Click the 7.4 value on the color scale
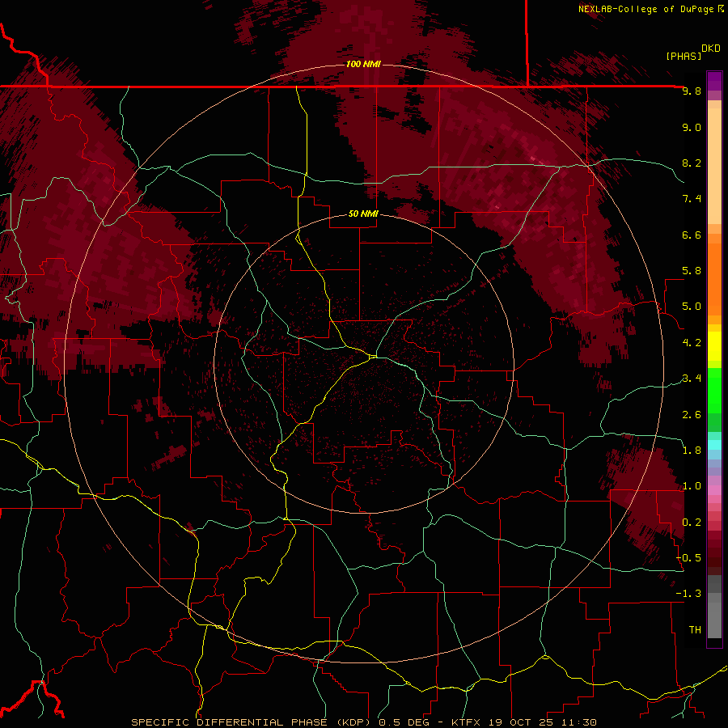 (x=692, y=199)
